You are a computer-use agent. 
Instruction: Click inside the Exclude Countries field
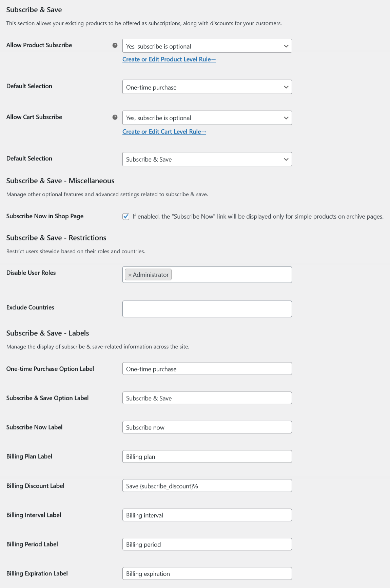207,309
